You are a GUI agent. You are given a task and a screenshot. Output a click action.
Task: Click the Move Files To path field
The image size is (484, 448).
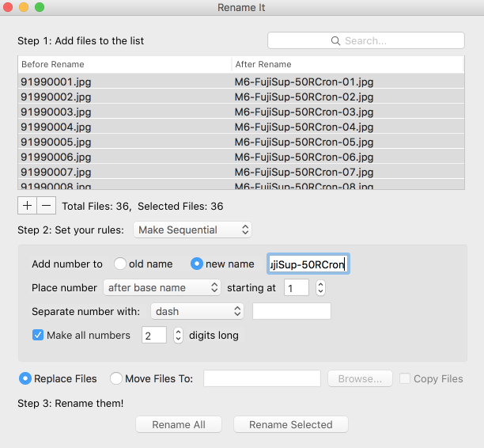click(262, 378)
